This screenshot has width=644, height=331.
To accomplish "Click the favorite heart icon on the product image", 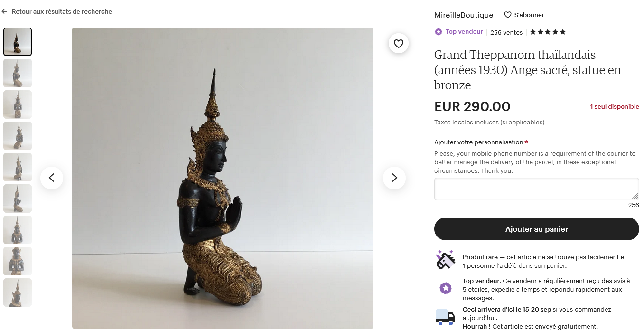I will (x=399, y=44).
